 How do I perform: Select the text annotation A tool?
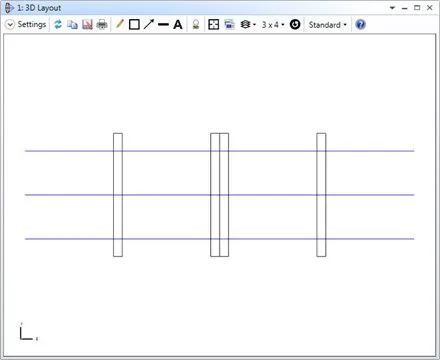[x=178, y=25]
